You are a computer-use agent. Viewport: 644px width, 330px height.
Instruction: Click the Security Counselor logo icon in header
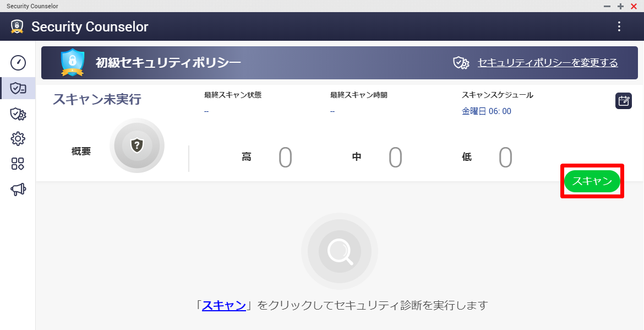[17, 26]
